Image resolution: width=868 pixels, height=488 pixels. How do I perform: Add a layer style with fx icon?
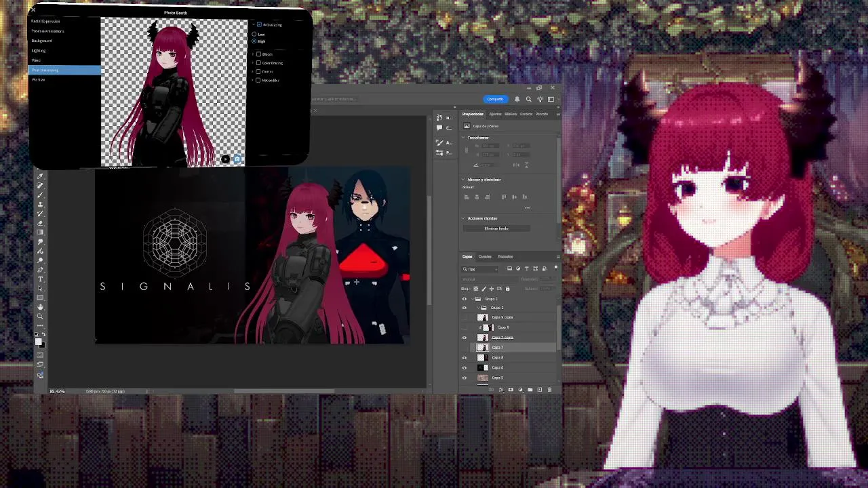501,390
